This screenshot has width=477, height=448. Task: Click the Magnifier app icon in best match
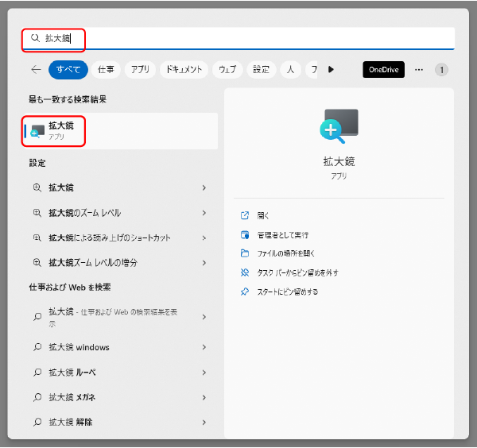point(37,130)
